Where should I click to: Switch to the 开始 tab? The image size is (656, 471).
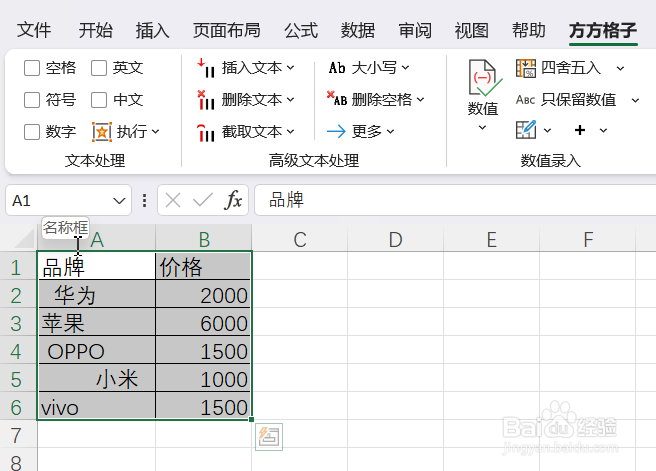coord(96,31)
